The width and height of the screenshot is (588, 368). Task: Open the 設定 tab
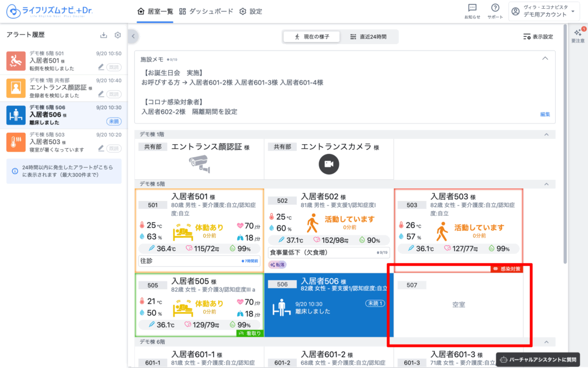click(251, 11)
